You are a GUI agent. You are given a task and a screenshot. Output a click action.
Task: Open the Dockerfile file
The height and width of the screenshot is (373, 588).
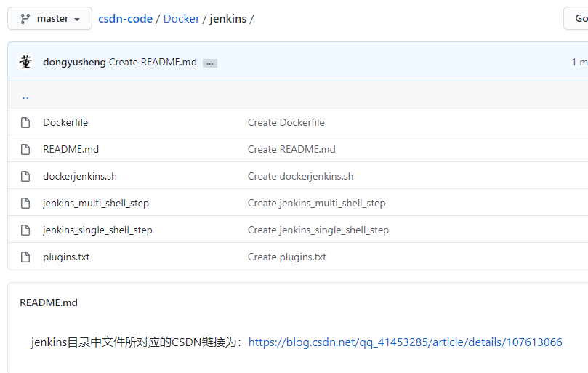point(65,122)
